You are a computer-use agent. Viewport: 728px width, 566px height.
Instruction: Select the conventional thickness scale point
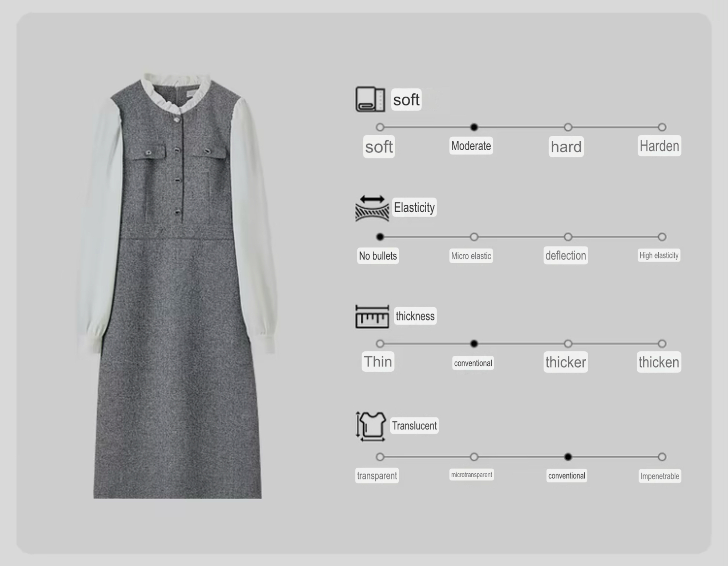[x=474, y=344]
